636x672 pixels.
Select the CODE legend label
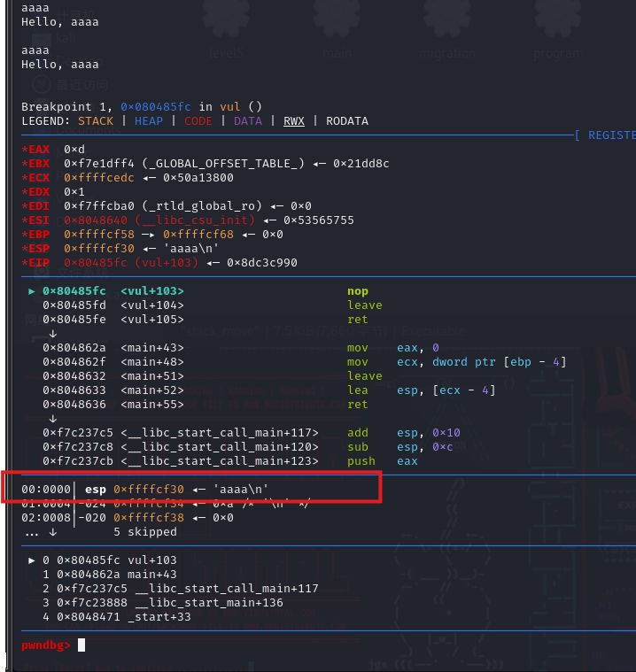point(198,121)
